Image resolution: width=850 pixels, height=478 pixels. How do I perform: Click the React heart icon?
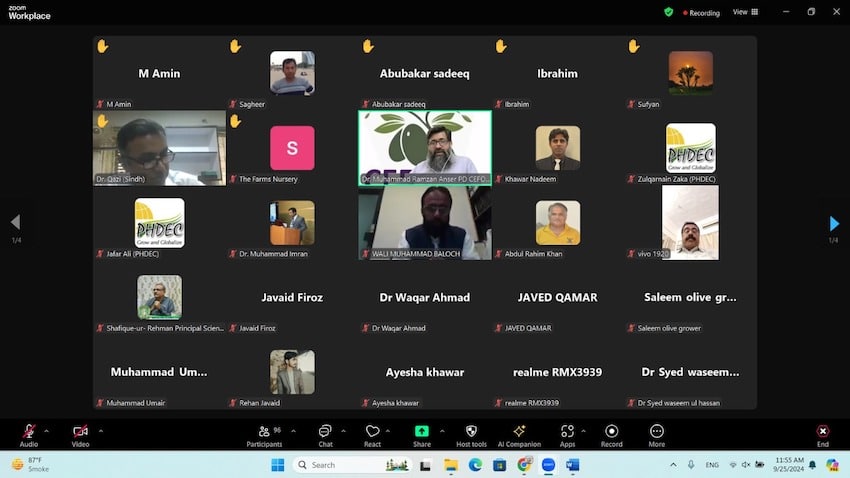372,431
